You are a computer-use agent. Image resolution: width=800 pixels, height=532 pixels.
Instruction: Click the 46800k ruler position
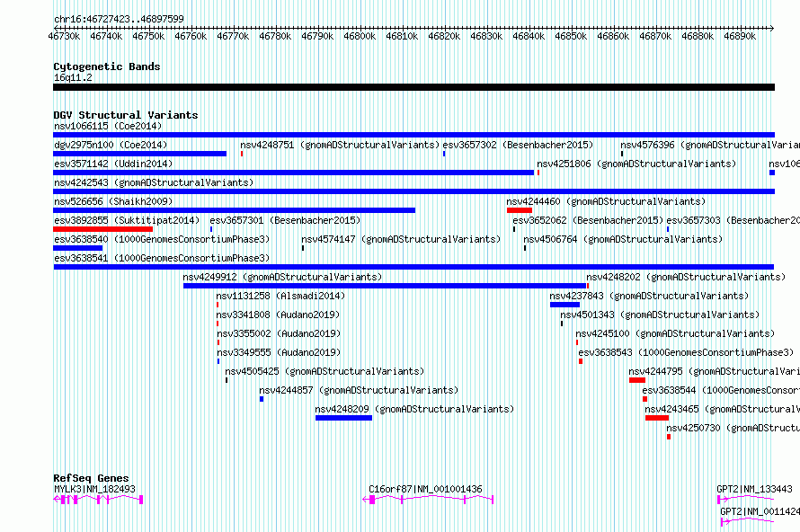360,36
